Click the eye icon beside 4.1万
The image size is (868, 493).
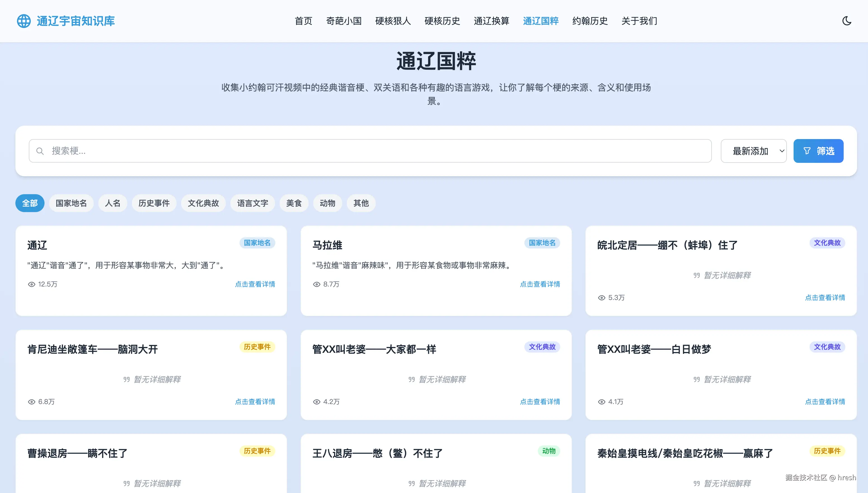click(x=602, y=402)
